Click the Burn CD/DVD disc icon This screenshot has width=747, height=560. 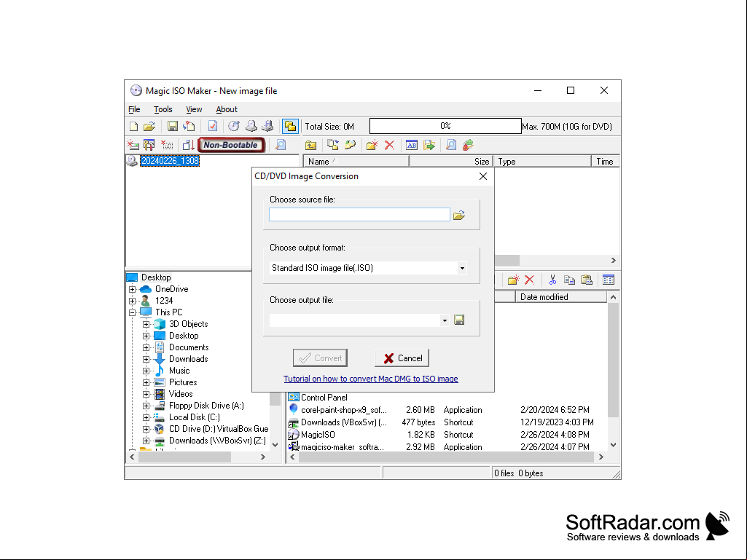[234, 126]
